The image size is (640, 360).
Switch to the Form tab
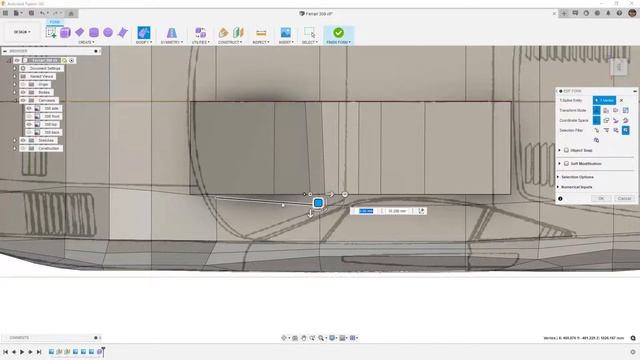click(x=55, y=22)
